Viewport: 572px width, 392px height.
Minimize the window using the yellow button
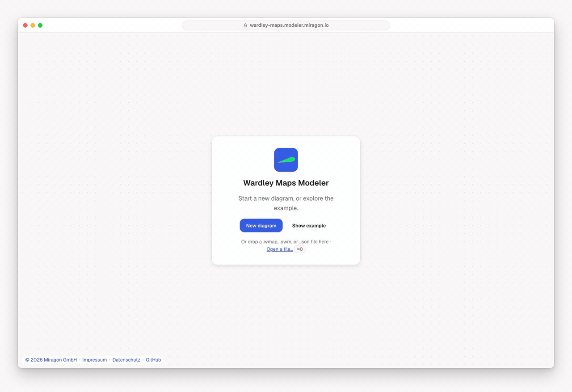click(33, 25)
